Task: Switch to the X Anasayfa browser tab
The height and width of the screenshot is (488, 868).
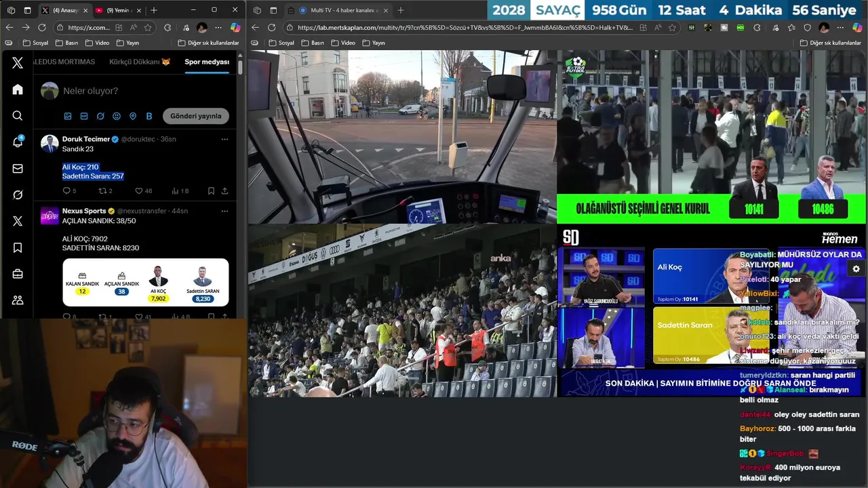Action: click(x=63, y=10)
